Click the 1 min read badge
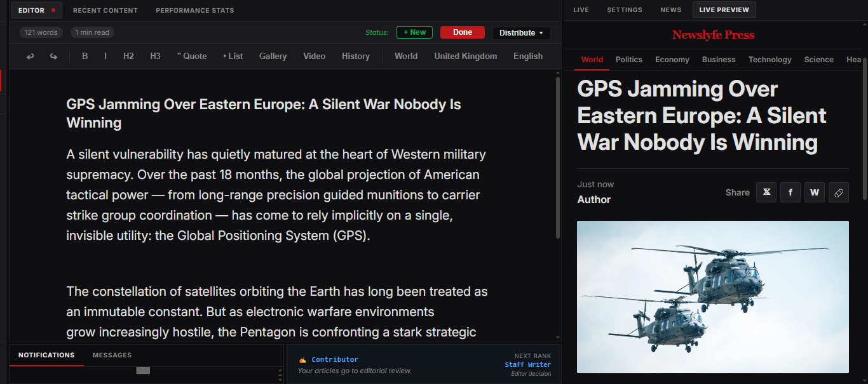The height and width of the screenshot is (384, 868). tap(92, 32)
